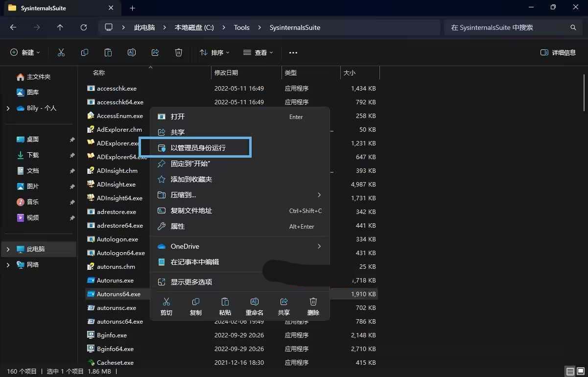Click Tools in the address breadcrumb
588x377 pixels.
coord(241,27)
